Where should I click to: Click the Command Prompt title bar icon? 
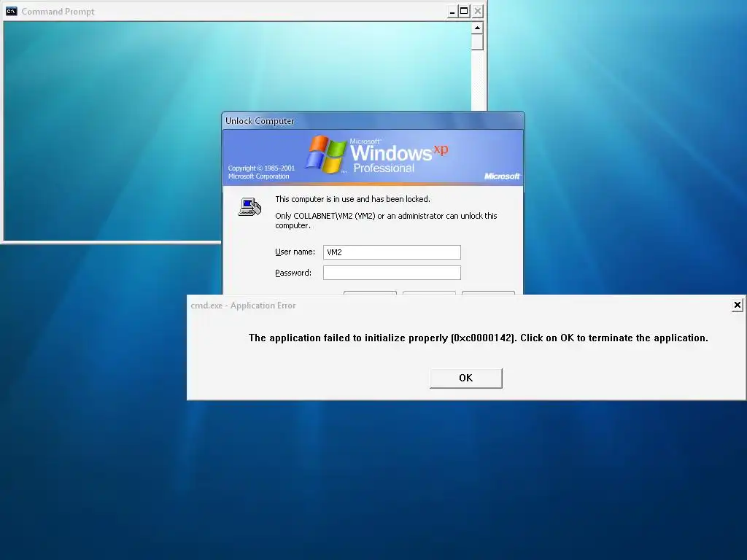(x=12, y=11)
